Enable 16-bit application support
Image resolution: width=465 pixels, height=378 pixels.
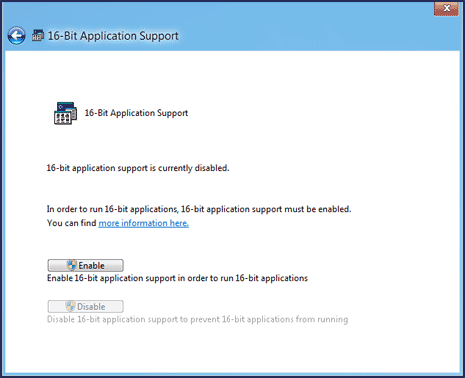[85, 265]
